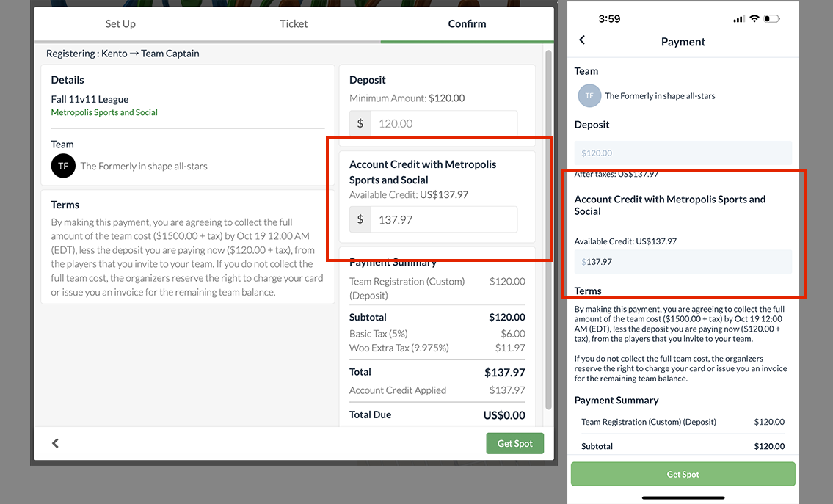Image resolution: width=833 pixels, height=504 pixels.
Task: Tap the TF team avatar in mobile view
Action: [589, 95]
